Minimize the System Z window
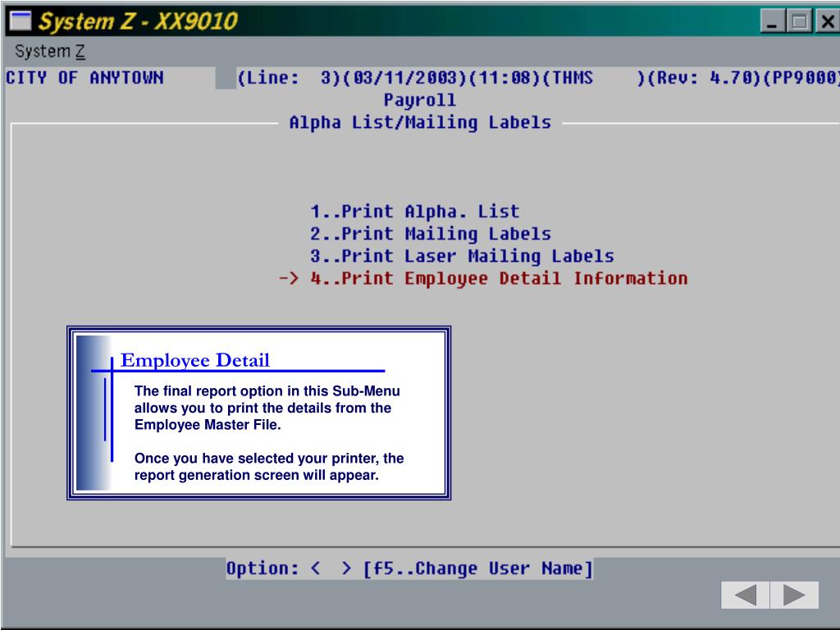This screenshot has height=630, width=840. [x=773, y=22]
